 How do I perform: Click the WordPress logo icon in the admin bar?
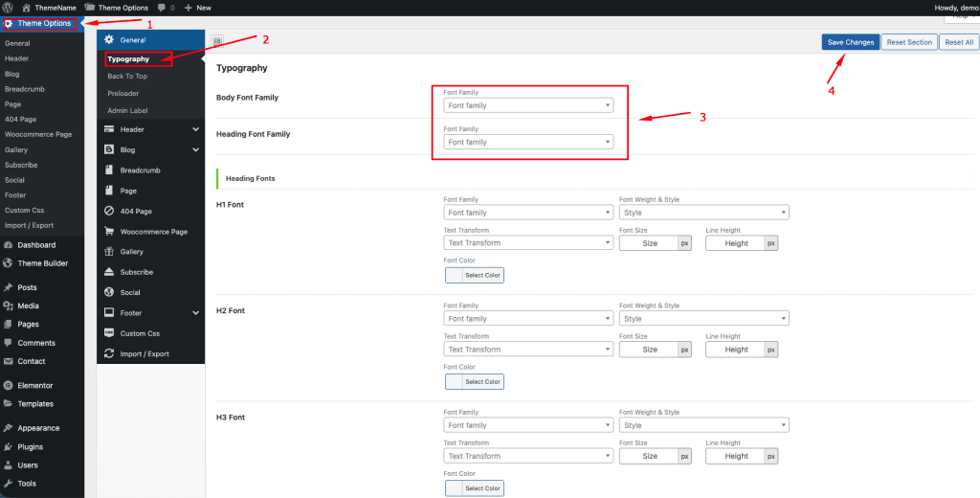click(8, 8)
